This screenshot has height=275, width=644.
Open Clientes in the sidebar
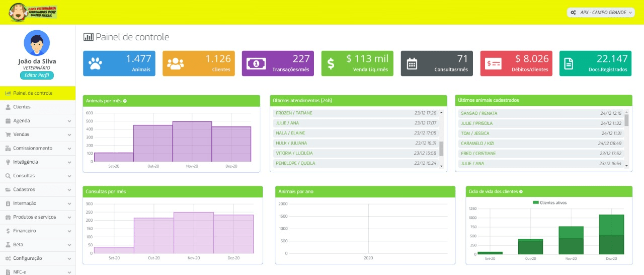(x=22, y=107)
